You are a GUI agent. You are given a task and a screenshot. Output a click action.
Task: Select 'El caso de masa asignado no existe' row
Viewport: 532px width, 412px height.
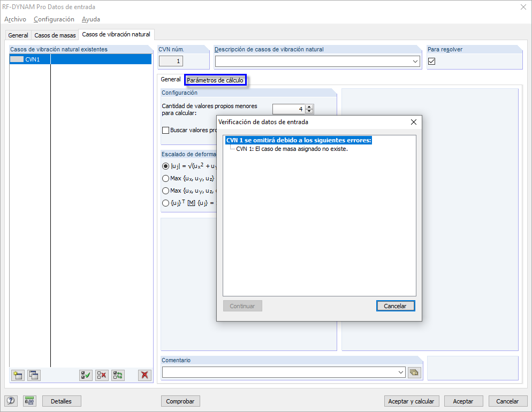coord(292,149)
